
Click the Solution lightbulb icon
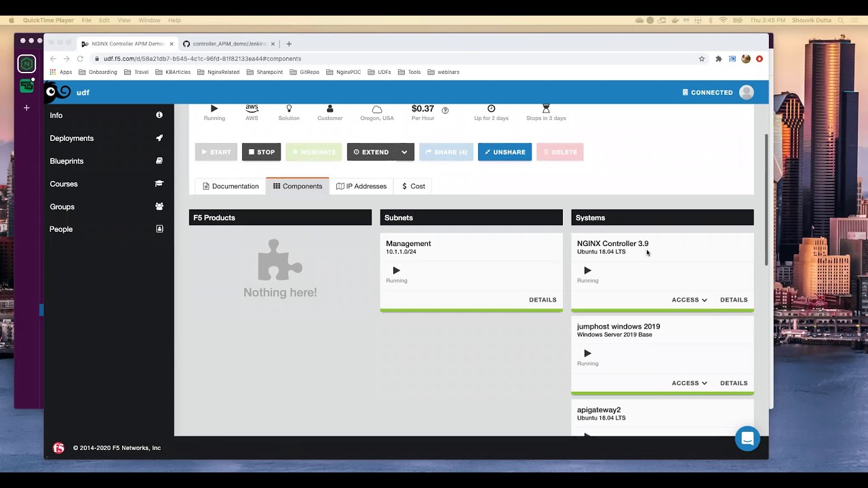click(289, 108)
